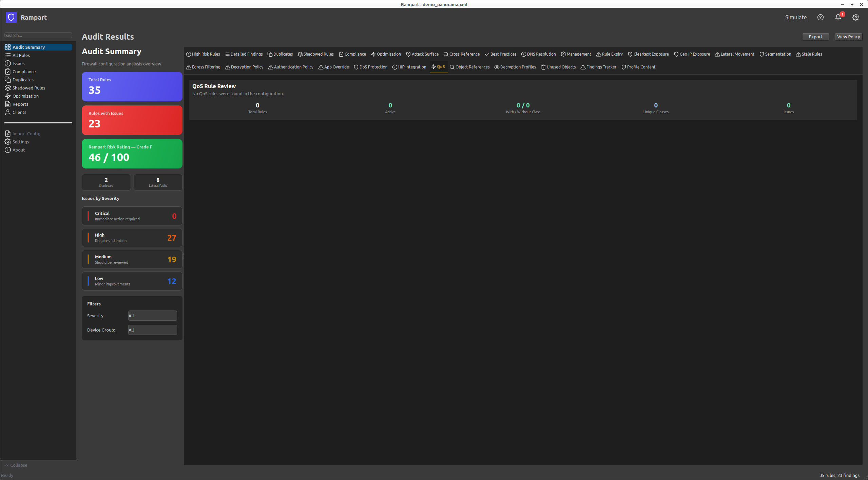Select the Authentication Policy tab
Screen dimensions: 868x480
pyautogui.click(x=291, y=67)
